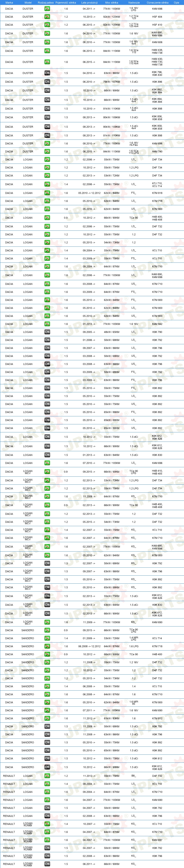Viewport: 184px width, 868px height.
Task: Select diesel icon in Duster K9K 894 row
Action: [47, 100]
